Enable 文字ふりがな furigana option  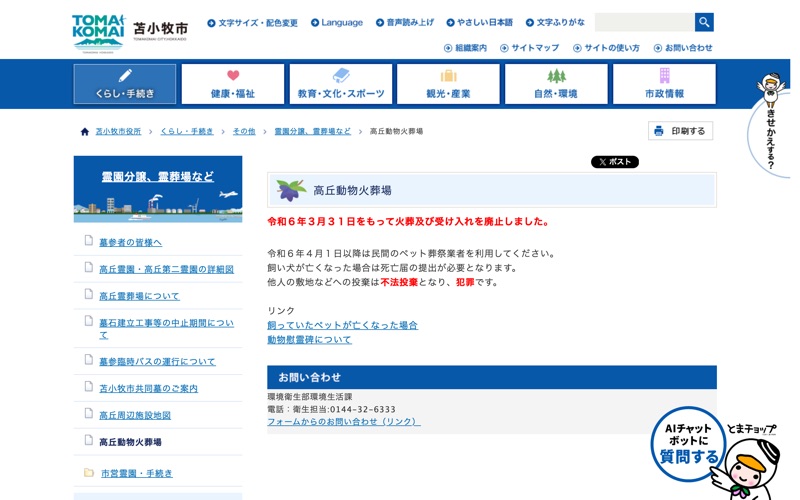click(555, 22)
